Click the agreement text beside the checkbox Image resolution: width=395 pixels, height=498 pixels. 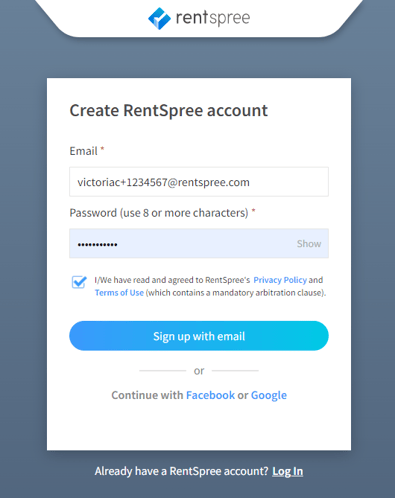(x=210, y=286)
